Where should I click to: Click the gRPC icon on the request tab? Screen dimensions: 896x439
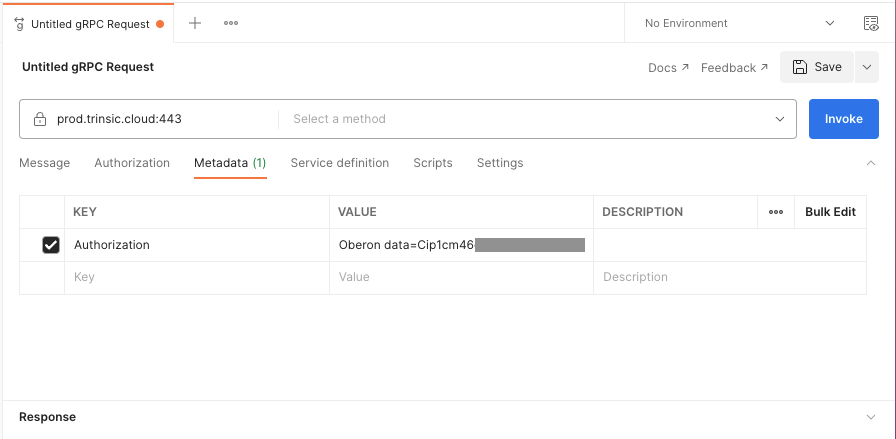[x=19, y=24]
